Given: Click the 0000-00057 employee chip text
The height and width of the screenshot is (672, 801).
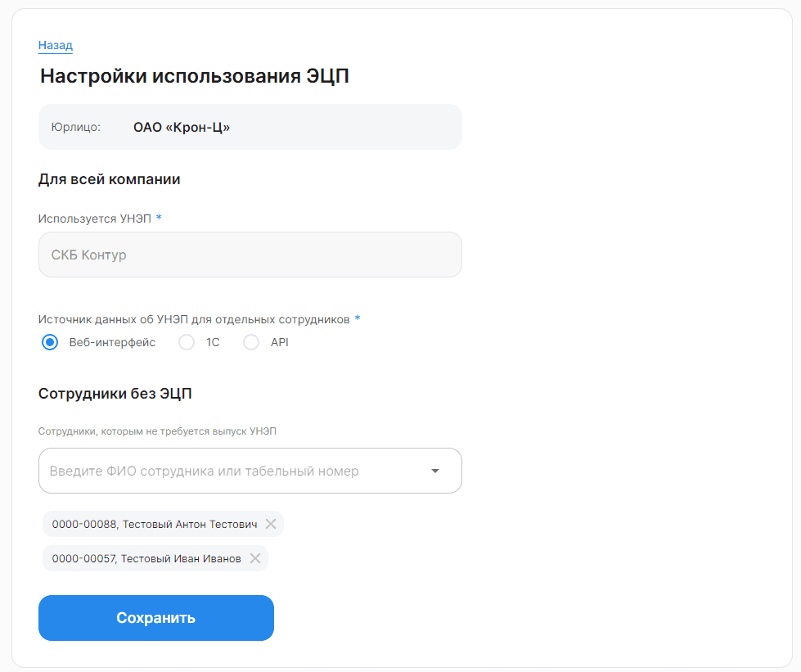Looking at the screenshot, I should pos(146,558).
